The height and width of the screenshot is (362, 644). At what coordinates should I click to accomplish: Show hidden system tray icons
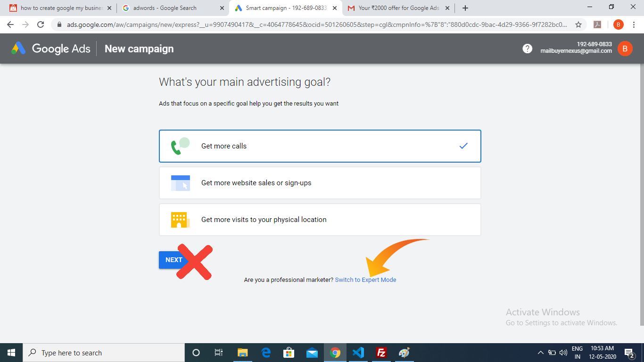click(x=541, y=353)
